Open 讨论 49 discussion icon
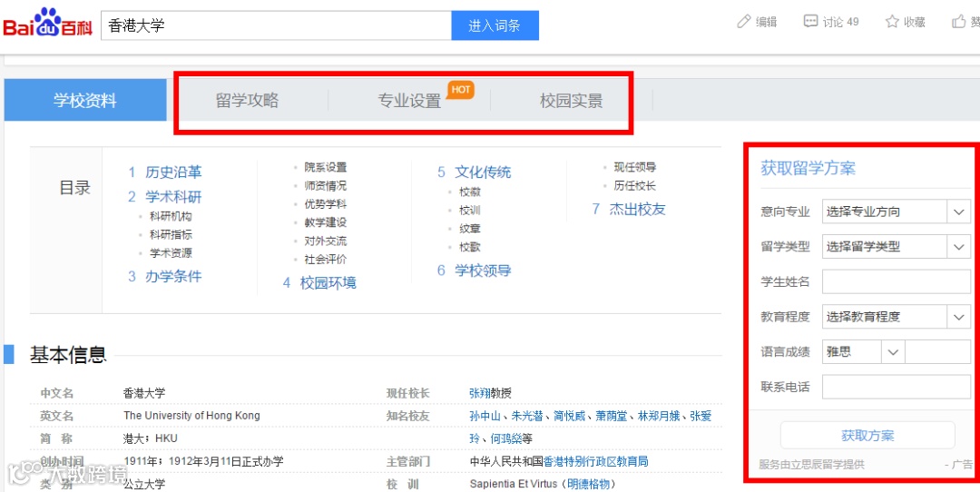The height and width of the screenshot is (492, 980). pyautogui.click(x=810, y=22)
